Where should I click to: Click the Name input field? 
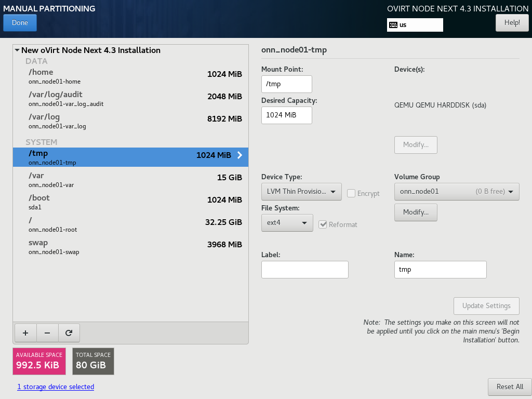[441, 270]
